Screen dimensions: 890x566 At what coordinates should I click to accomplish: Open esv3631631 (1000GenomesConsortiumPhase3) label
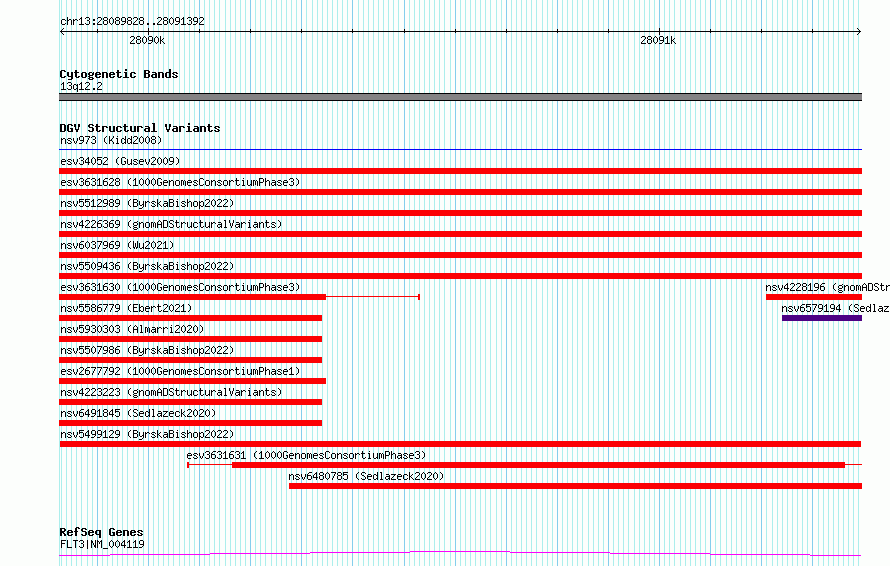point(306,455)
